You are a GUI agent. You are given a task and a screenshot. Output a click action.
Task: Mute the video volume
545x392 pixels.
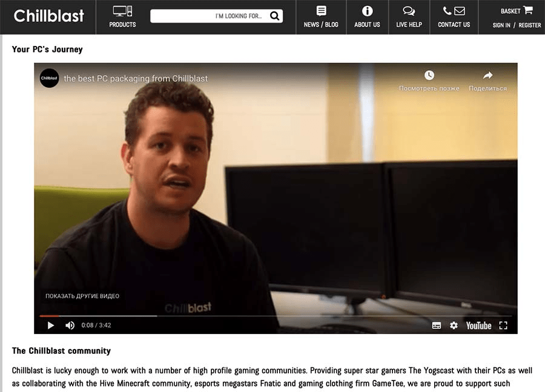click(x=70, y=325)
